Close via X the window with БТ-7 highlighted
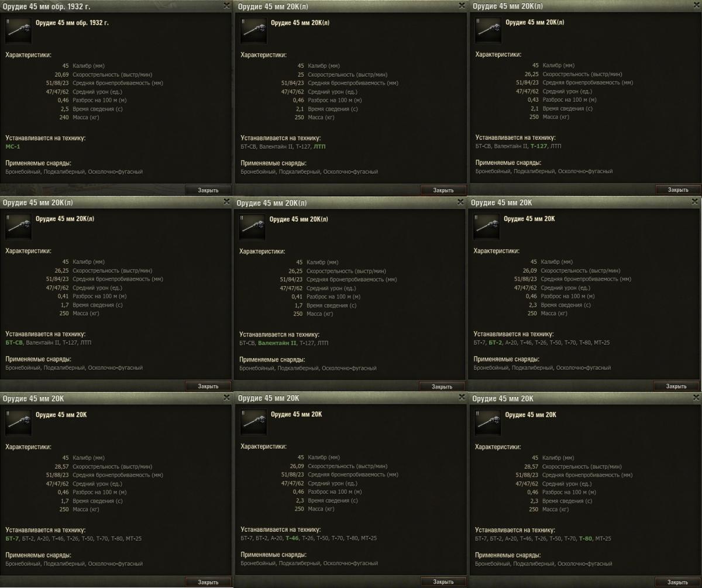This screenshot has width=702, height=588. 227,397
